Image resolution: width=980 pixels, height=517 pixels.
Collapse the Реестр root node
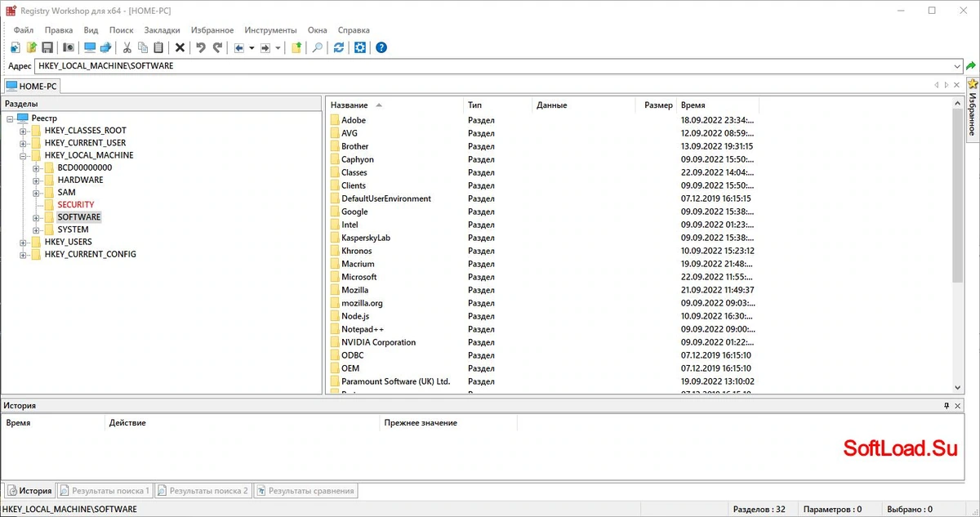(10, 118)
